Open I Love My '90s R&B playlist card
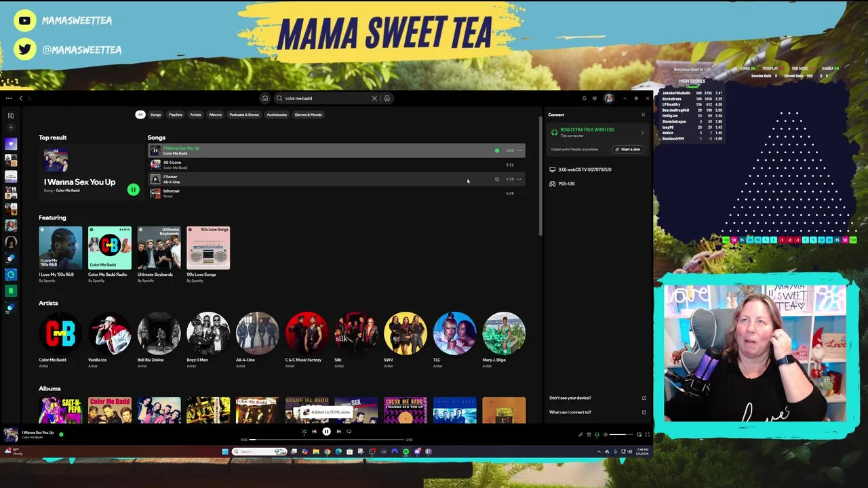Screen dimensions: 868x488 point(60,255)
